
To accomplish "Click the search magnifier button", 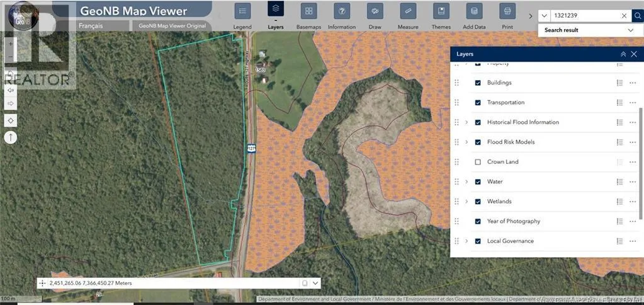I will tap(636, 16).
